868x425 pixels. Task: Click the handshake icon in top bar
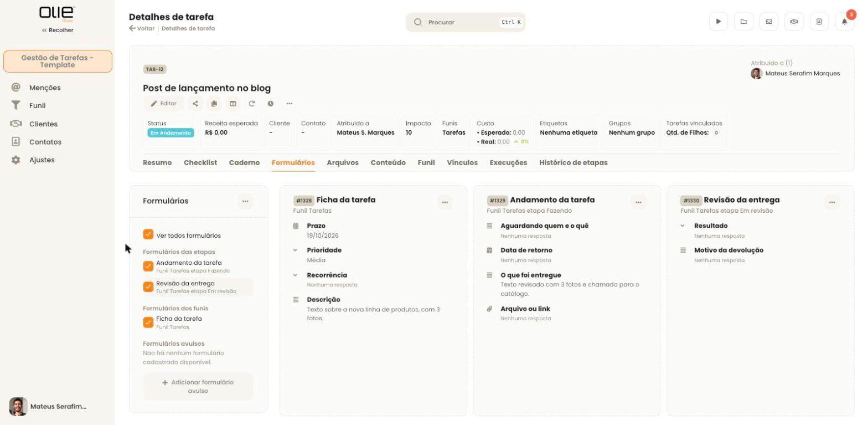(x=794, y=22)
